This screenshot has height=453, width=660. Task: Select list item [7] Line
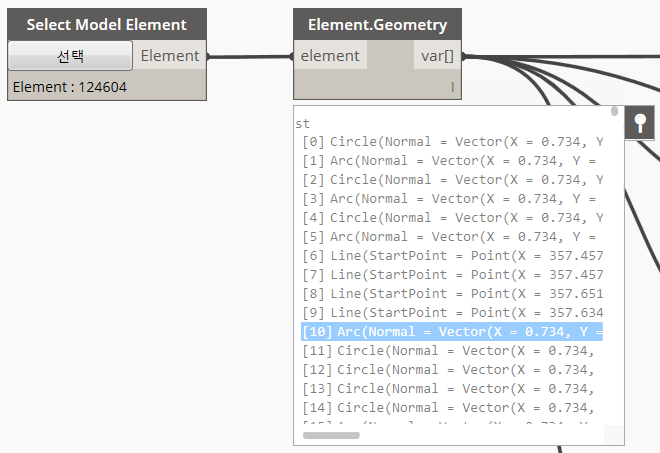pyautogui.click(x=452, y=275)
